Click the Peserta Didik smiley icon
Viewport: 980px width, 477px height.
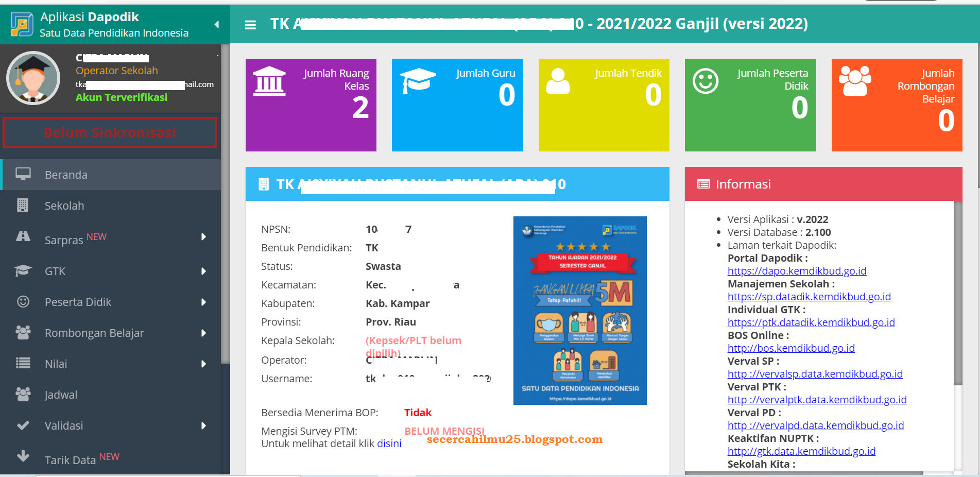(23, 301)
